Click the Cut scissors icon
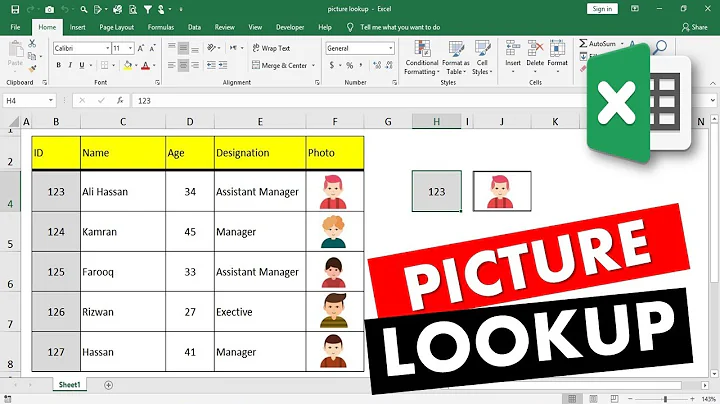 point(32,44)
